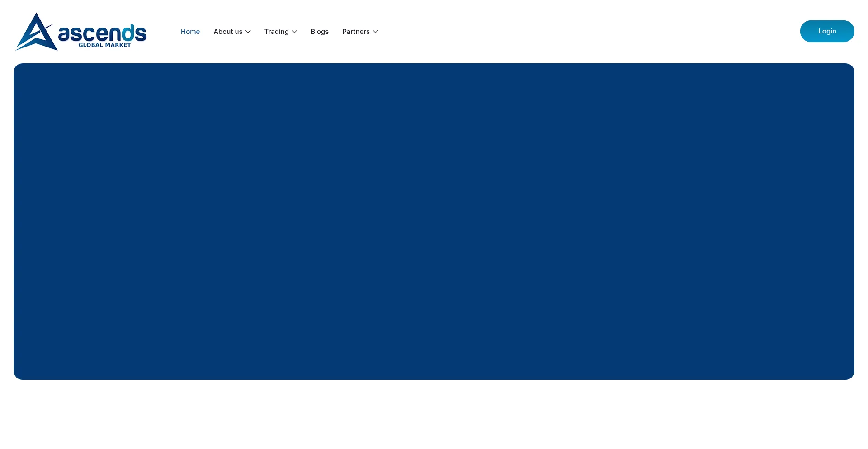The height and width of the screenshot is (449, 868).
Task: Expand the About us dropdown menu
Action: [x=232, y=32]
